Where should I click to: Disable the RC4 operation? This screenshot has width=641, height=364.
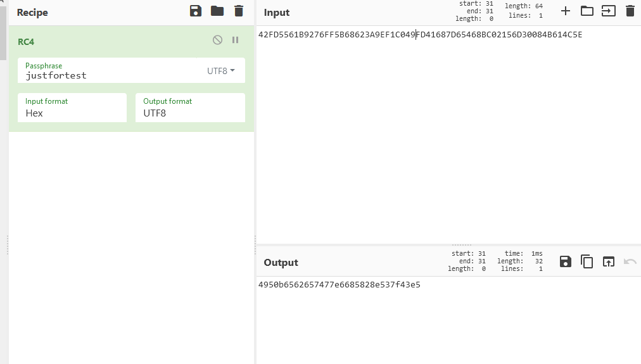[217, 40]
